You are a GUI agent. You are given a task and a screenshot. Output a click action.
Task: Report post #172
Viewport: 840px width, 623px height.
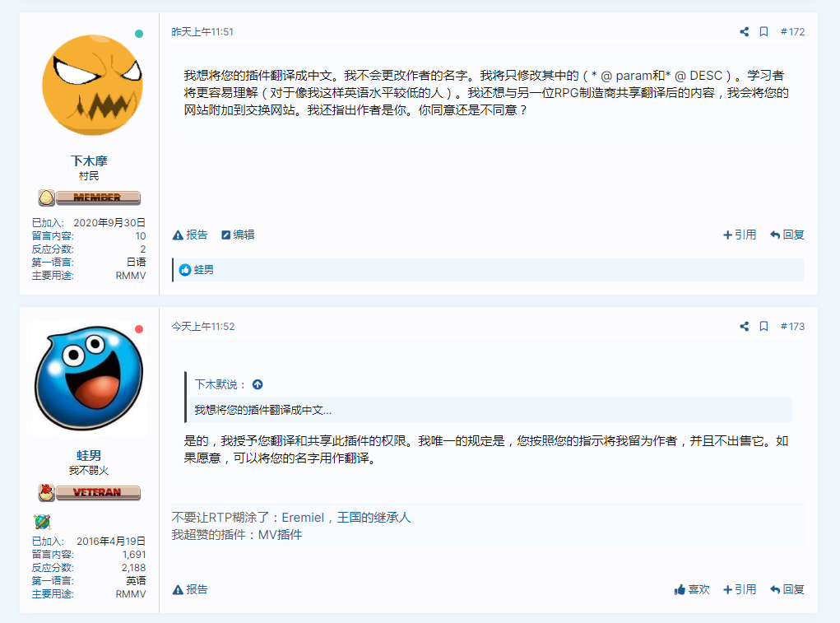[x=190, y=235]
